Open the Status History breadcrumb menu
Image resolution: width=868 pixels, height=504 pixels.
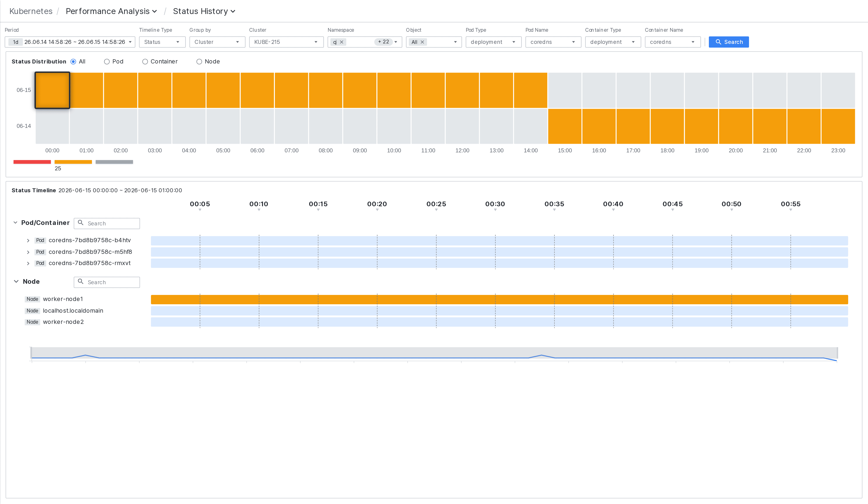tap(204, 11)
